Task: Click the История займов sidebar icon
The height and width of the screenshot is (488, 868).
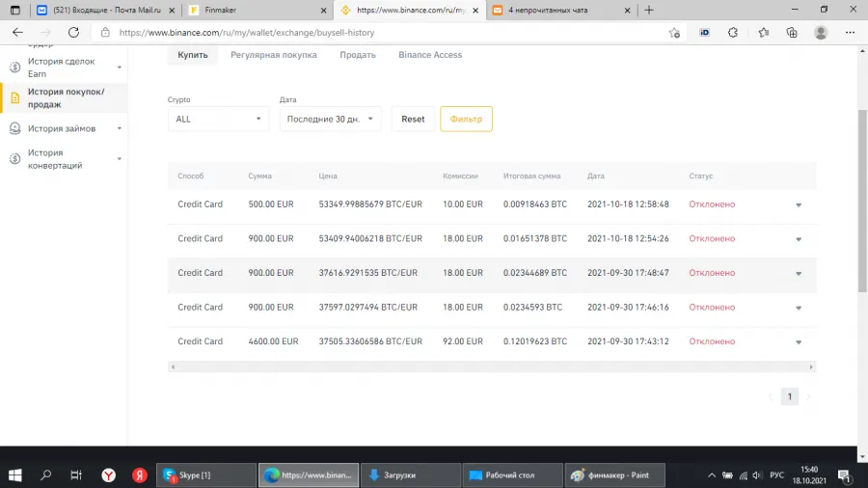Action: [x=14, y=128]
